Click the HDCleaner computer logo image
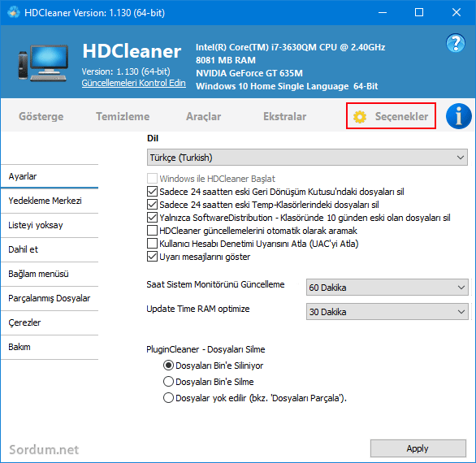The width and height of the screenshot is (476, 463). (x=43, y=63)
